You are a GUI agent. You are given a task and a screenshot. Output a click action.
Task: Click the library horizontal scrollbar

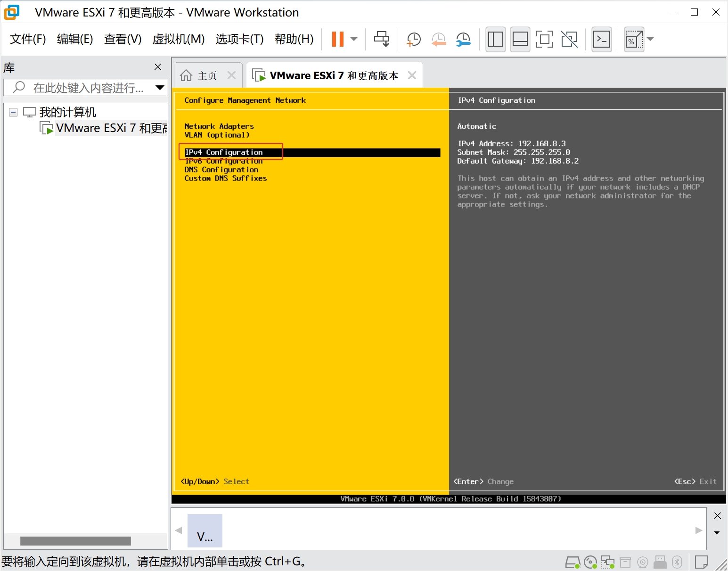click(x=75, y=541)
